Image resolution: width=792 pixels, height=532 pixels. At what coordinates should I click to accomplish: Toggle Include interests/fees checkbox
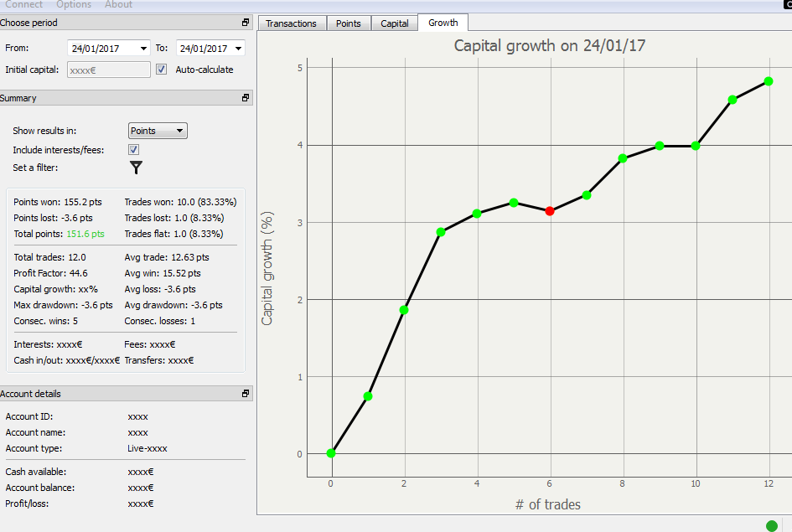(134, 149)
